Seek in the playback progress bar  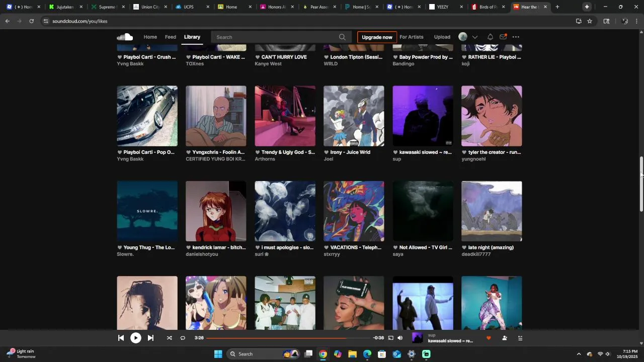(289, 338)
